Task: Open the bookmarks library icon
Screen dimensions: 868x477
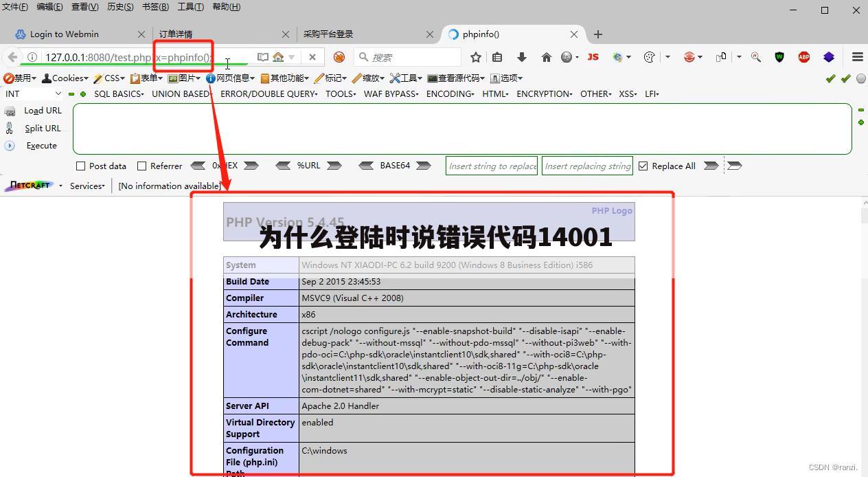Action: pyautogui.click(x=497, y=57)
